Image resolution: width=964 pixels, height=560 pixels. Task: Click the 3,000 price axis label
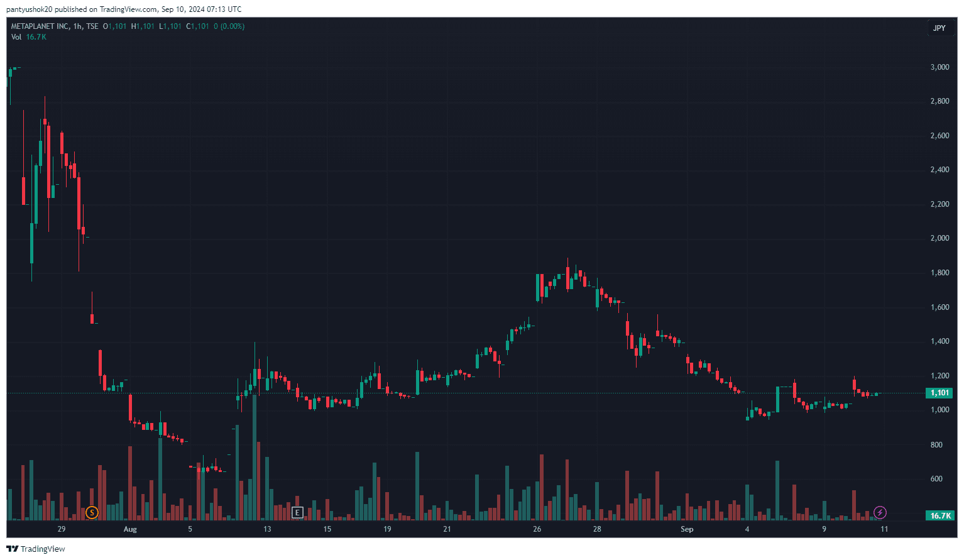(939, 67)
